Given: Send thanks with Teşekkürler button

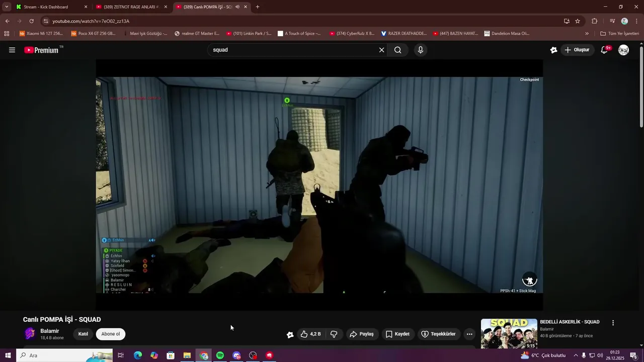Looking at the screenshot, I should (438, 334).
